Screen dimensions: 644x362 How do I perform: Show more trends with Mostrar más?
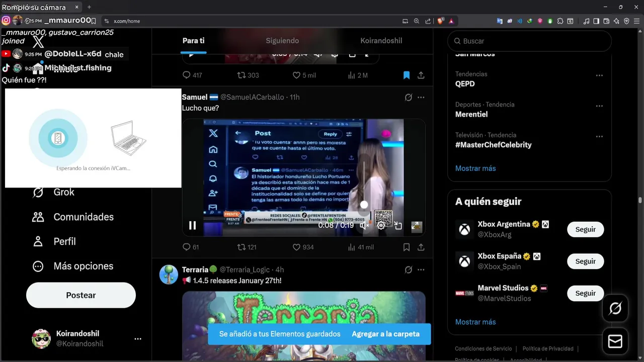[x=475, y=168]
